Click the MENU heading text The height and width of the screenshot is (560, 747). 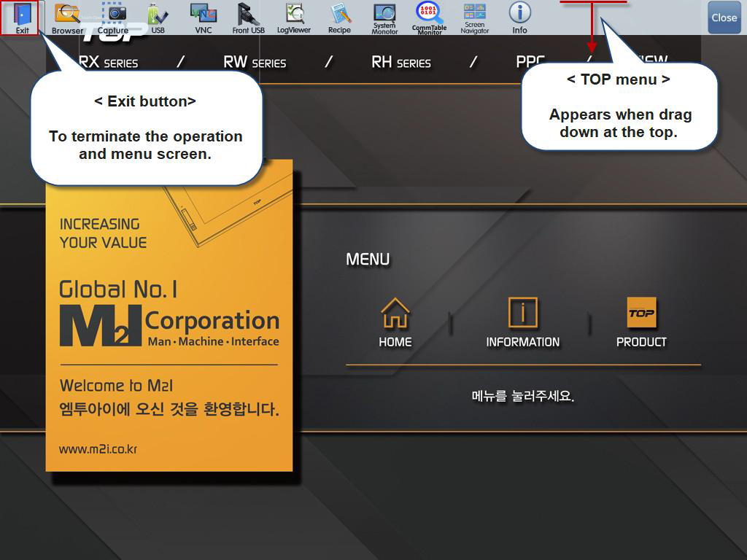tap(368, 260)
